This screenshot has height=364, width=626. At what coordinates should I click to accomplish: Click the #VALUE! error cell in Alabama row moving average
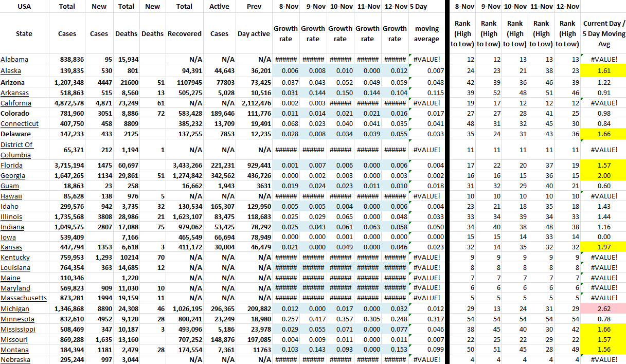(x=426, y=60)
